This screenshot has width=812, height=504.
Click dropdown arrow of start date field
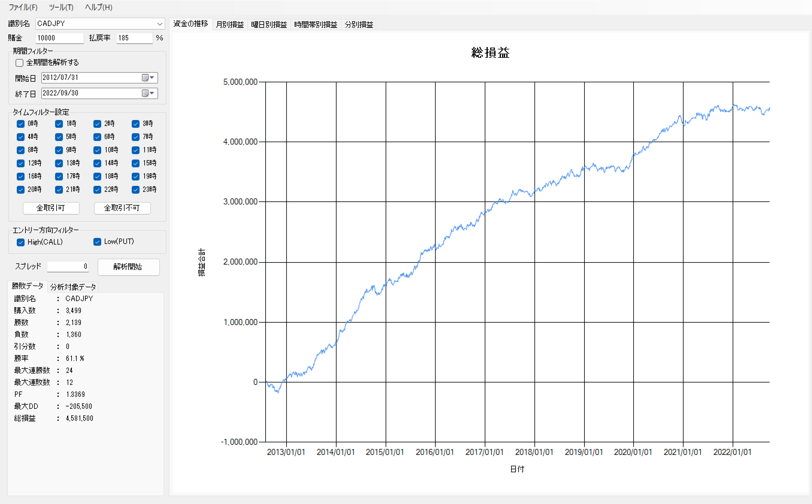tap(152, 78)
